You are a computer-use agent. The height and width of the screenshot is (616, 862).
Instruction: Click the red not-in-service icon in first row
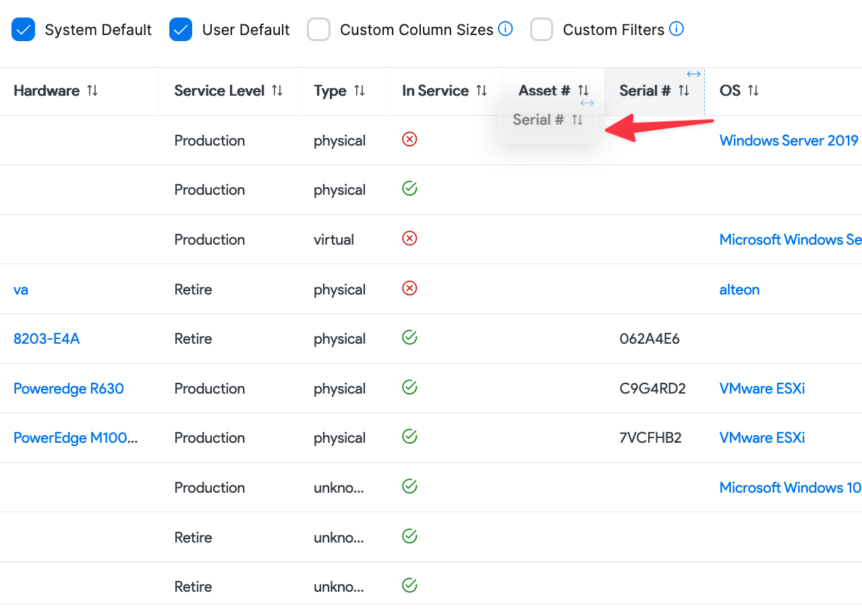click(409, 140)
